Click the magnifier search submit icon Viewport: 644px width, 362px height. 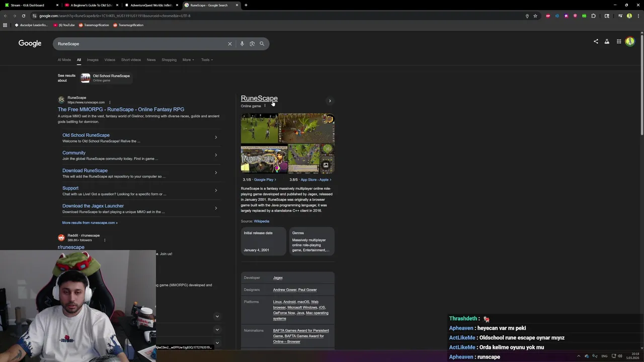point(262,44)
